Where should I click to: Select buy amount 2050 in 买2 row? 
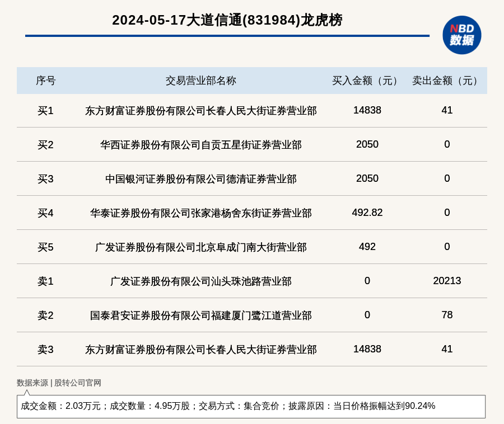tap(367, 144)
